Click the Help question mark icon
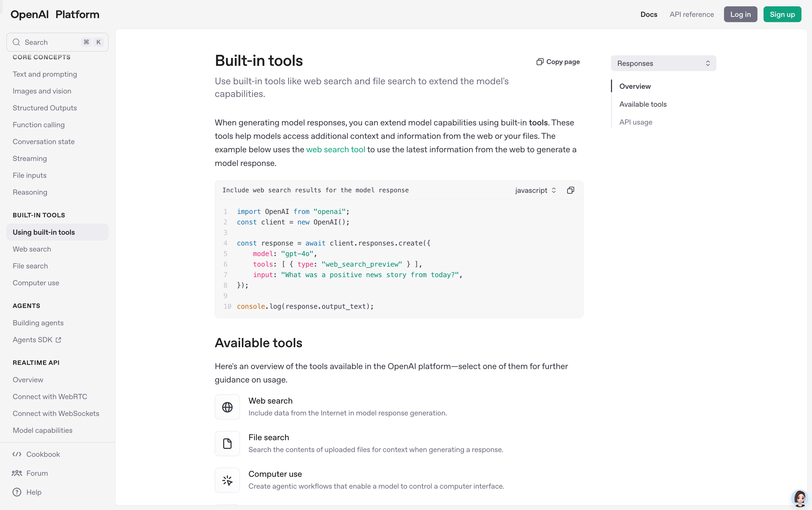 [17, 492]
